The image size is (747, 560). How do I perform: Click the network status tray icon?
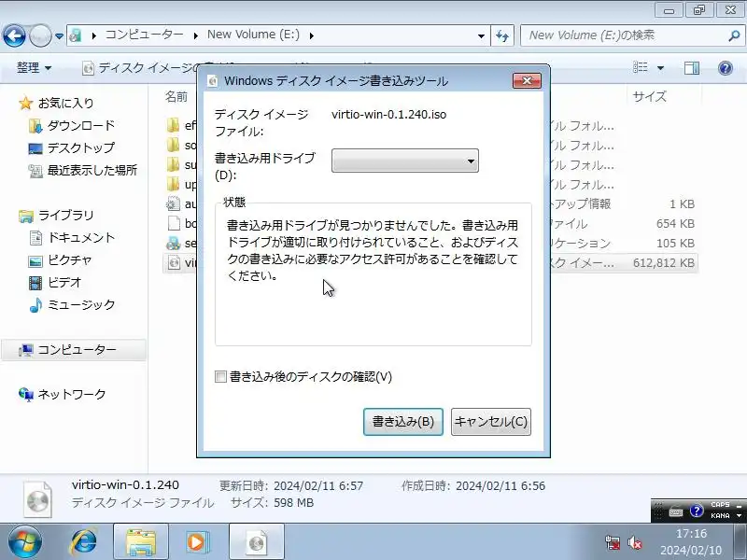click(613, 542)
